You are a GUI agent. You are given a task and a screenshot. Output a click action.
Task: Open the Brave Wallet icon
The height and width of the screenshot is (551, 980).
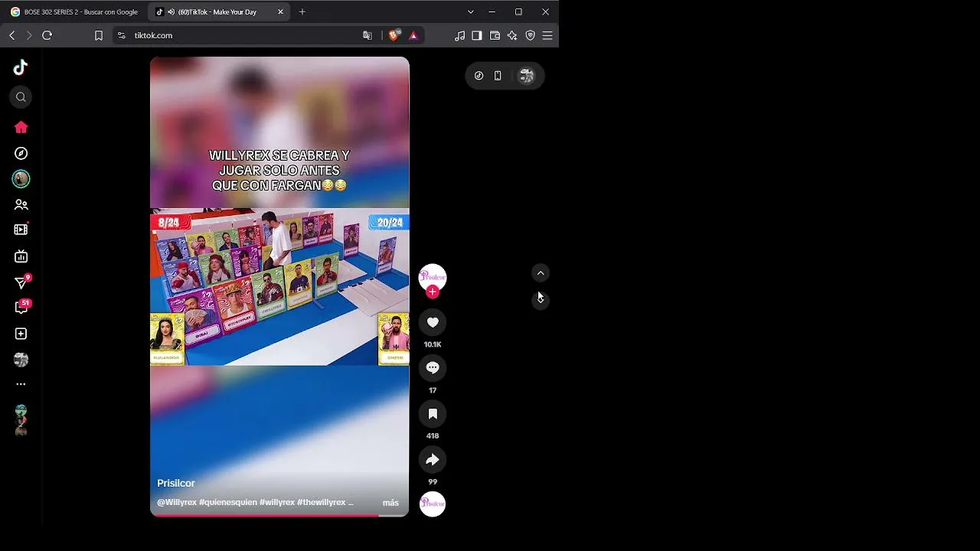495,35
